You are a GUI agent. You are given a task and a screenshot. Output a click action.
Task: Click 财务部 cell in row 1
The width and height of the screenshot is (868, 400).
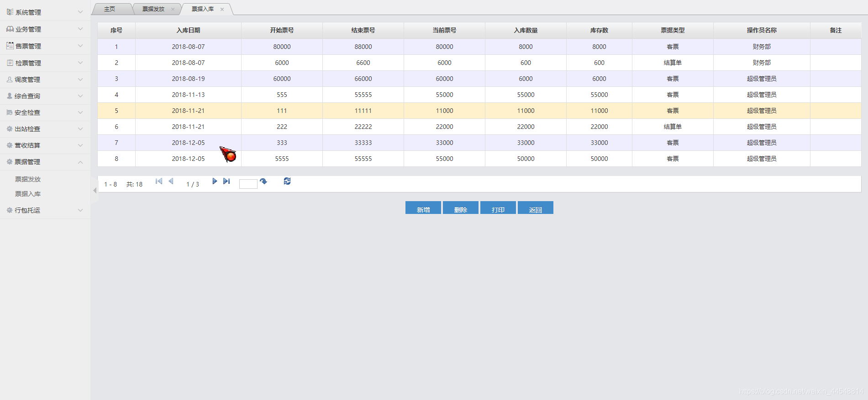tap(762, 47)
